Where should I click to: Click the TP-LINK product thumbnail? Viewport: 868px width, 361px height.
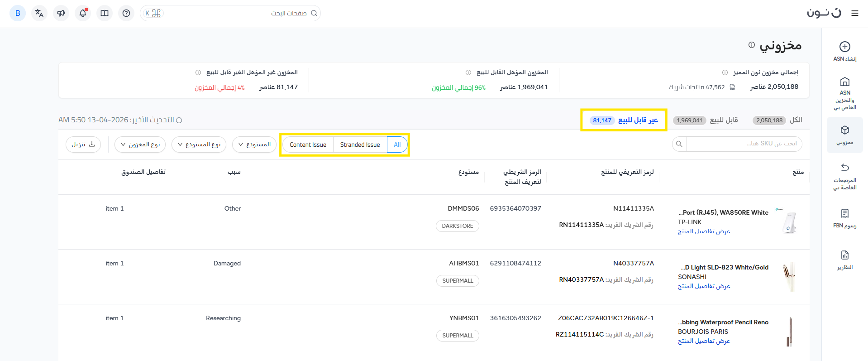789,222
